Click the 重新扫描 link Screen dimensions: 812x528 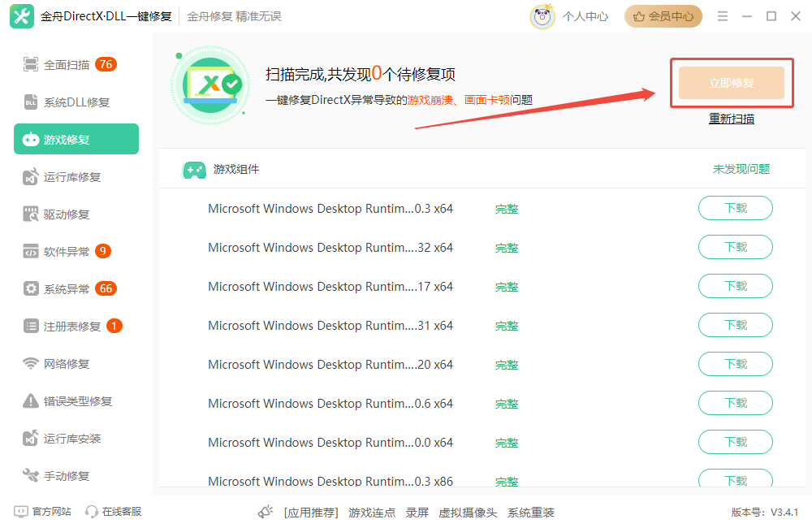coord(732,119)
